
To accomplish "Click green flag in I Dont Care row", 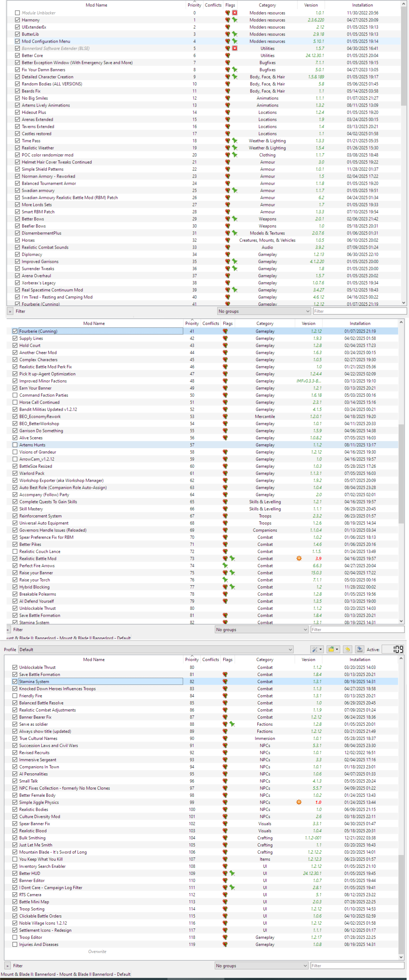I will tap(232, 888).
